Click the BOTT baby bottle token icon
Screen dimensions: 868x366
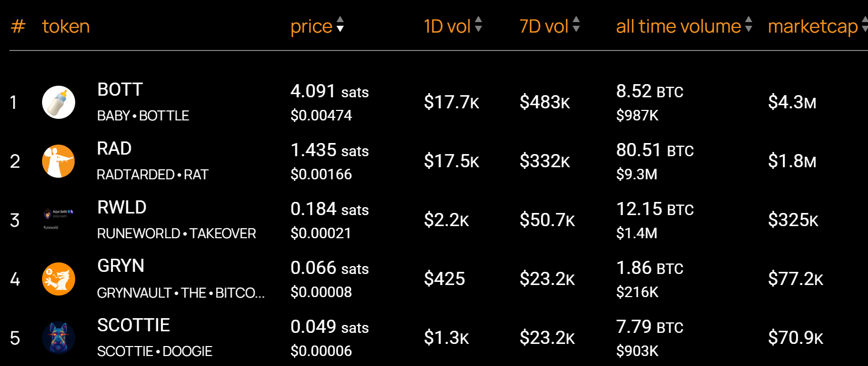58,102
